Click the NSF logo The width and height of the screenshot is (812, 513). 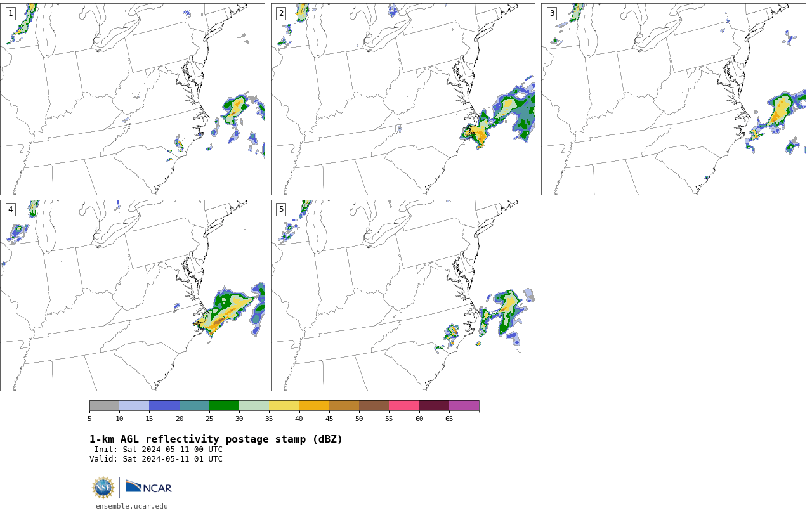click(103, 488)
